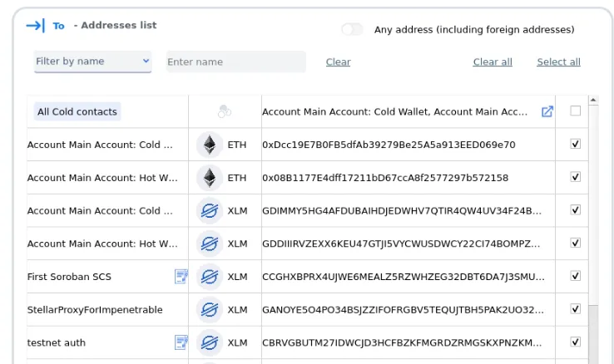
Task: Click the First Soroban SCS name
Action: coord(69,277)
